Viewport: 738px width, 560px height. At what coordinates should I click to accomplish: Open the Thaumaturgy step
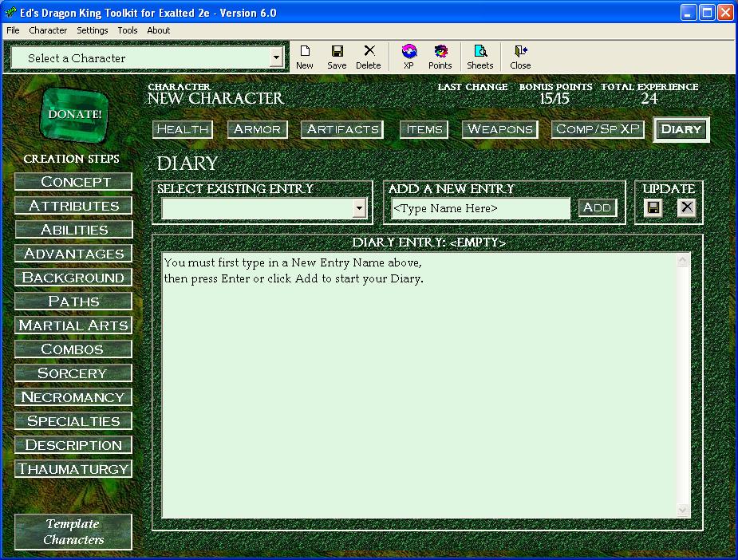coord(73,469)
